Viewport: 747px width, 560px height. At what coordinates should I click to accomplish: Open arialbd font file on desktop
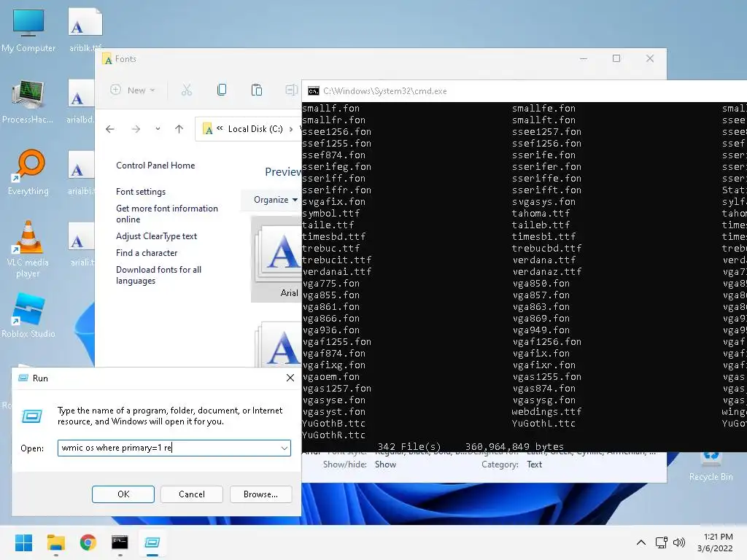click(x=80, y=101)
